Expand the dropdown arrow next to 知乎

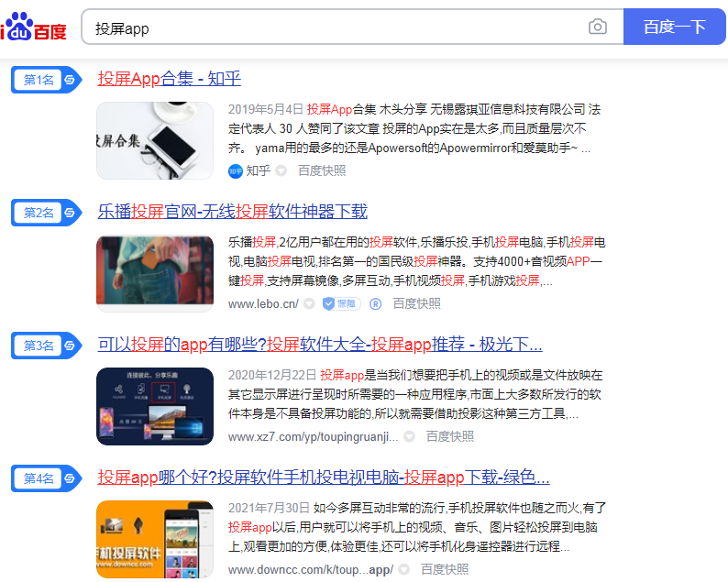281,170
